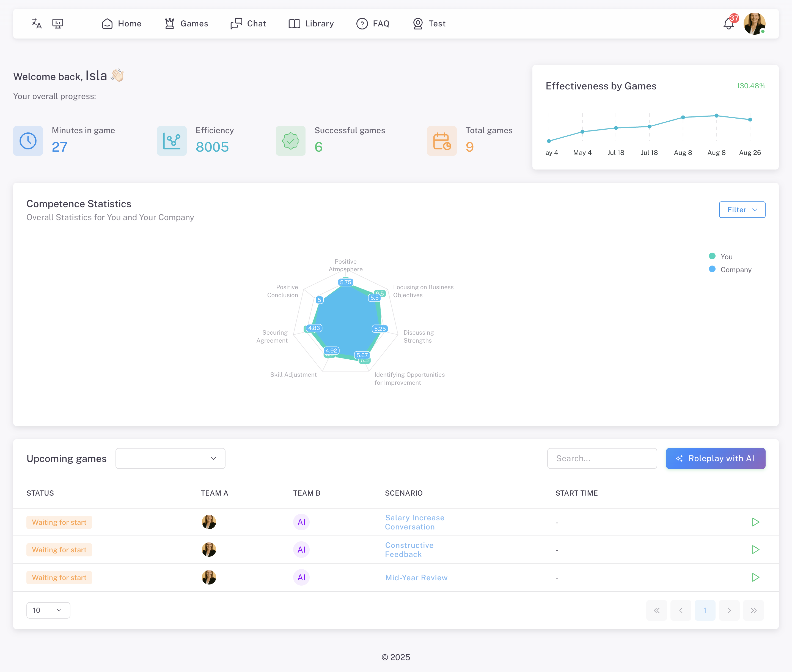Open the Constructive Feedback scenario link
This screenshot has height=672, width=792.
pos(409,550)
